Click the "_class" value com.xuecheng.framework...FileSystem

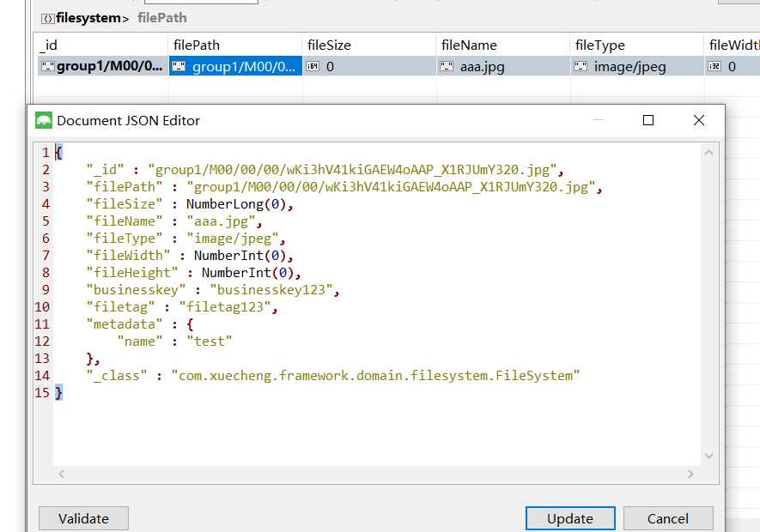pyautogui.click(x=375, y=376)
